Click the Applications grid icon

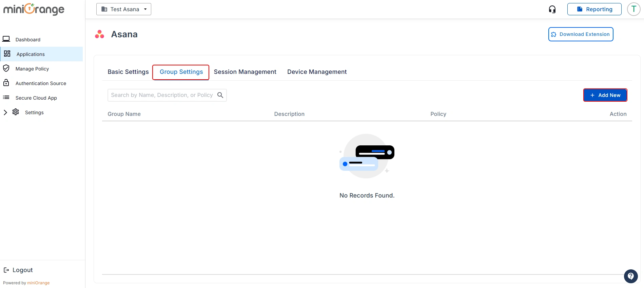pyautogui.click(x=7, y=54)
